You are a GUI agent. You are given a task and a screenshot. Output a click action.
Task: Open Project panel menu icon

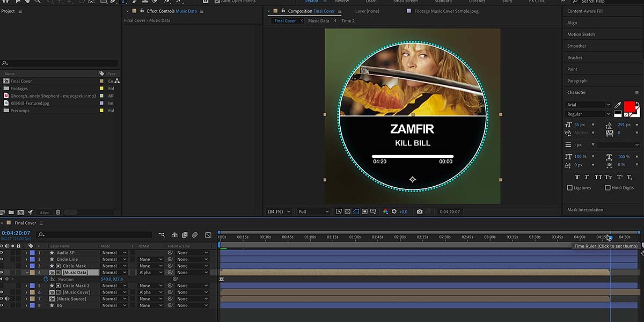click(x=20, y=11)
